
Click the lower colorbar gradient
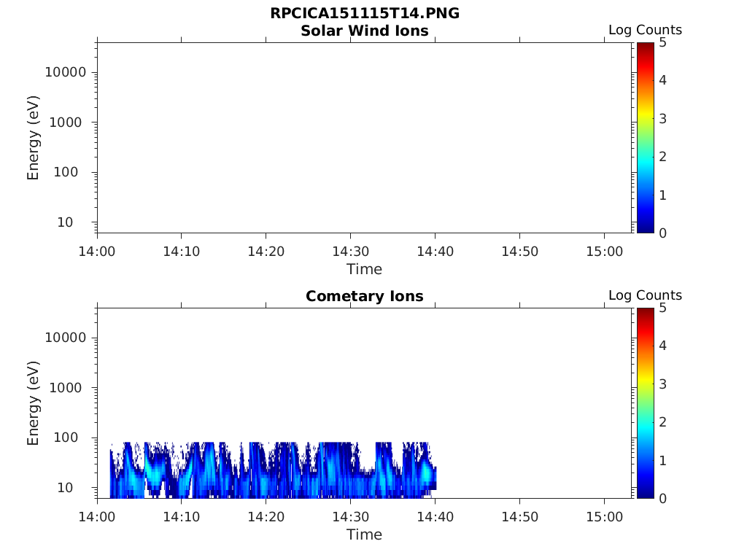[x=645, y=402]
